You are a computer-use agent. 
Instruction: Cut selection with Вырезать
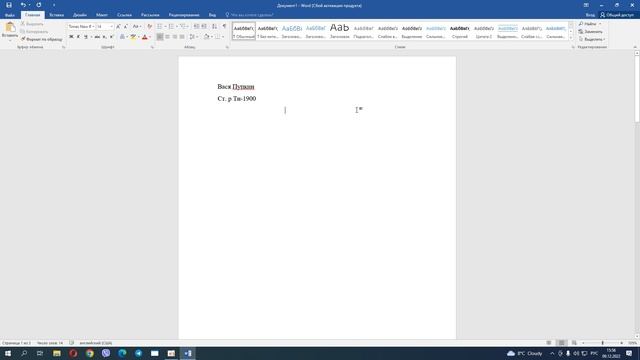pyautogui.click(x=32, y=24)
